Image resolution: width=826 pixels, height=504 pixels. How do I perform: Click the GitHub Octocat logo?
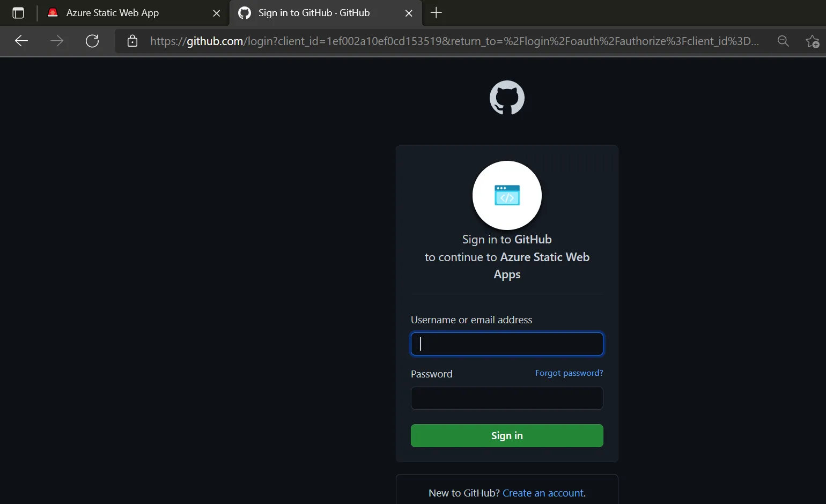pyautogui.click(x=507, y=98)
